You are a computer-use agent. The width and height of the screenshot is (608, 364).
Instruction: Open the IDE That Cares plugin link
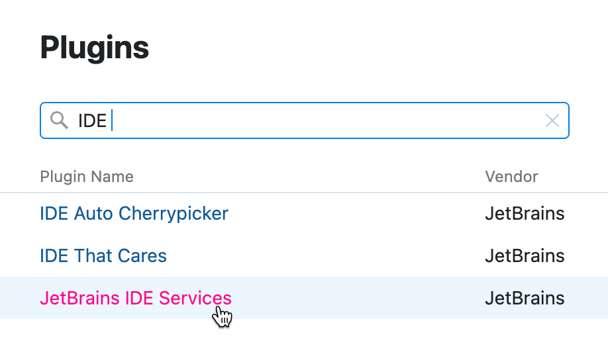point(103,256)
